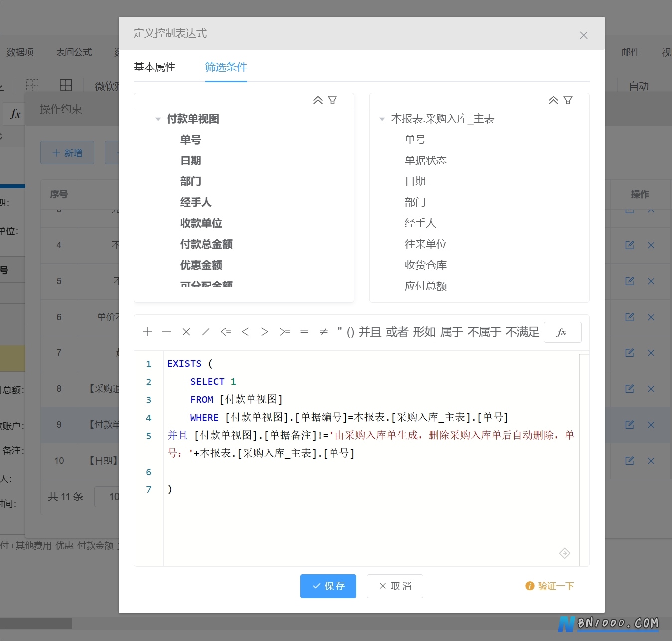This screenshot has height=641, width=672.
Task: Insert the not-equal operator
Action: point(324,332)
